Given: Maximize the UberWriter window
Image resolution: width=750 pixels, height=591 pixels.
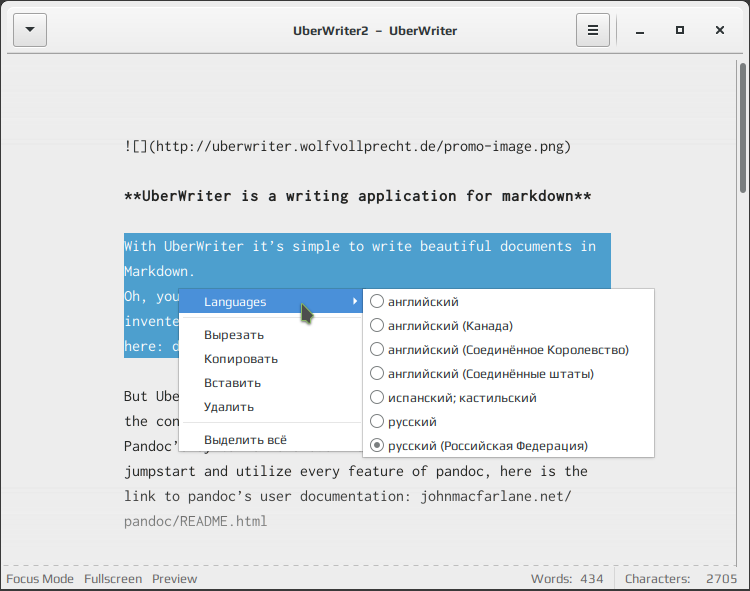Looking at the screenshot, I should 680,30.
